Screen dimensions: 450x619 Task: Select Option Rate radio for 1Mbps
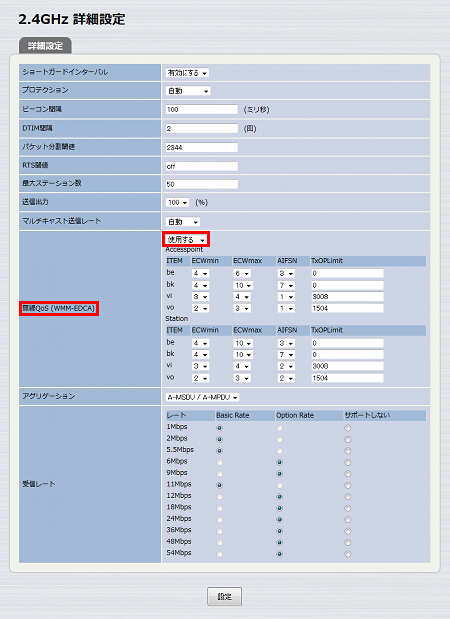[x=279, y=428]
